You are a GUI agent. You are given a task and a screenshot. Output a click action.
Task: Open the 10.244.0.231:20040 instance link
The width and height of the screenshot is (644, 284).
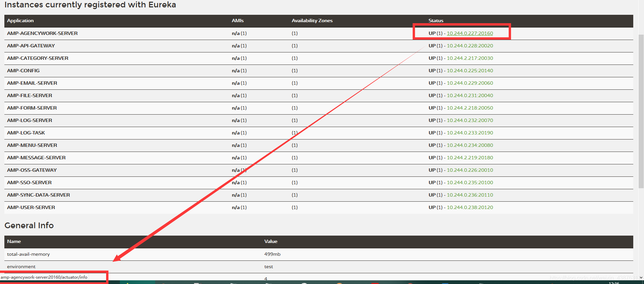[x=470, y=95]
